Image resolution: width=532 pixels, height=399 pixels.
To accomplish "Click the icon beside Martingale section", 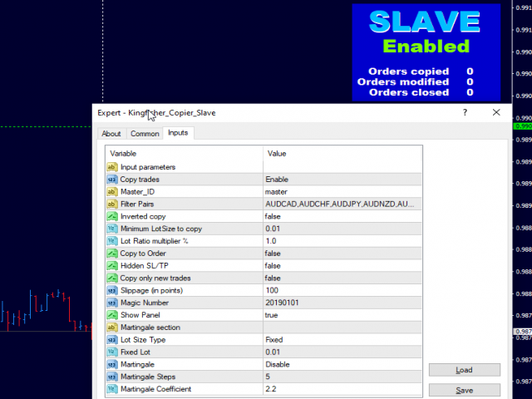I will click(x=112, y=328).
